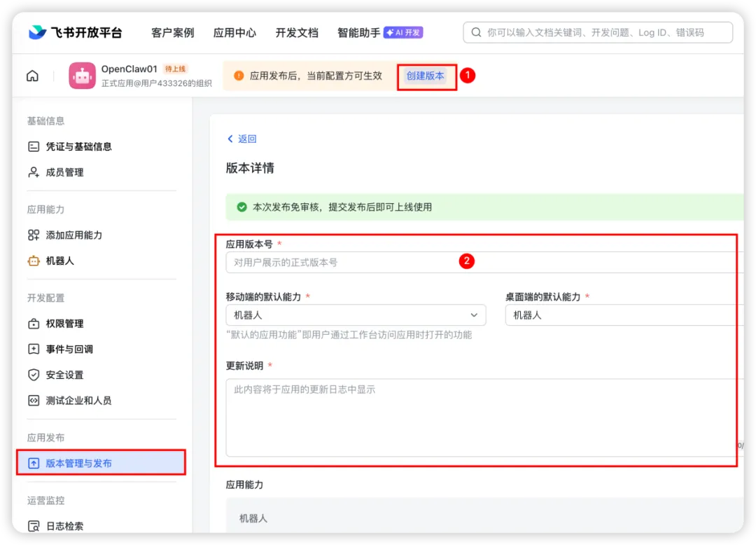Open the 应用中心 menu item
756x545 pixels.
234,32
